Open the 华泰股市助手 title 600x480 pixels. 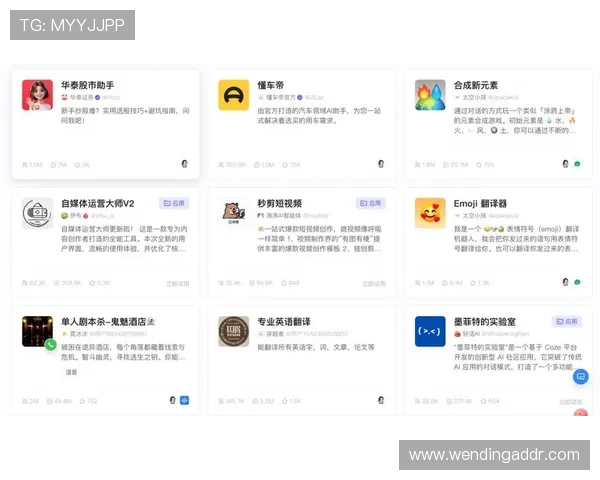(88, 85)
